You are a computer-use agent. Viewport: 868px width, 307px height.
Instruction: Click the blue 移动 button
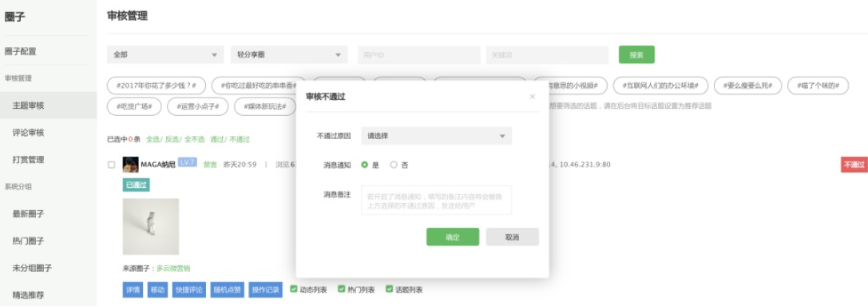click(157, 290)
